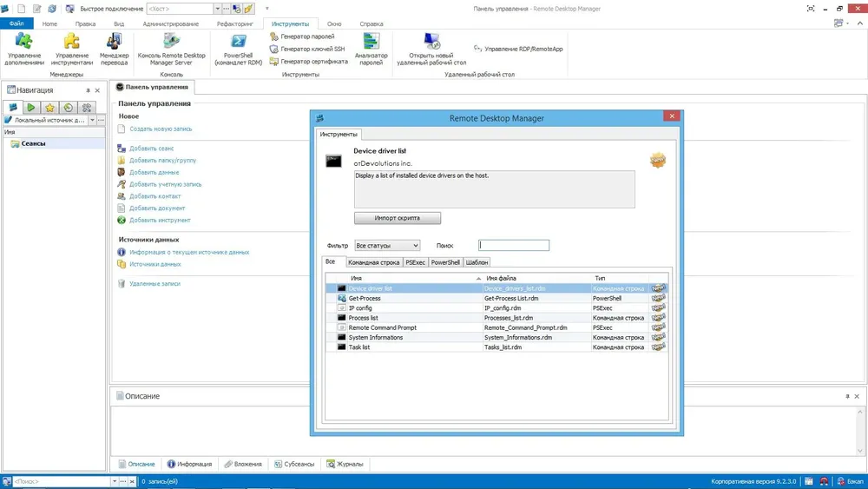Expand the Локальный источник data source dropdown
Viewport: 868px width, 489px height.
tap(92, 120)
